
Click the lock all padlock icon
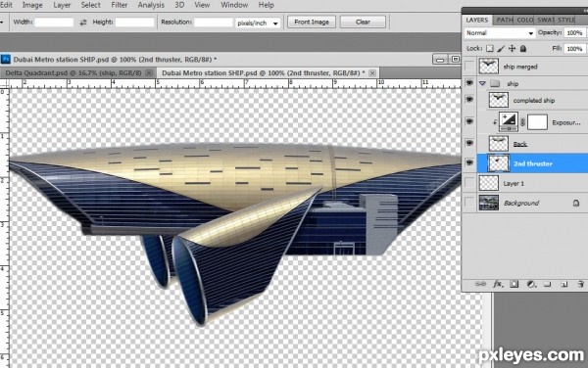coord(523,49)
